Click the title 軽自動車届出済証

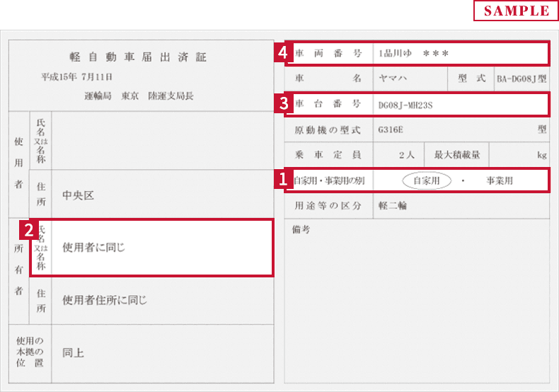click(x=138, y=57)
